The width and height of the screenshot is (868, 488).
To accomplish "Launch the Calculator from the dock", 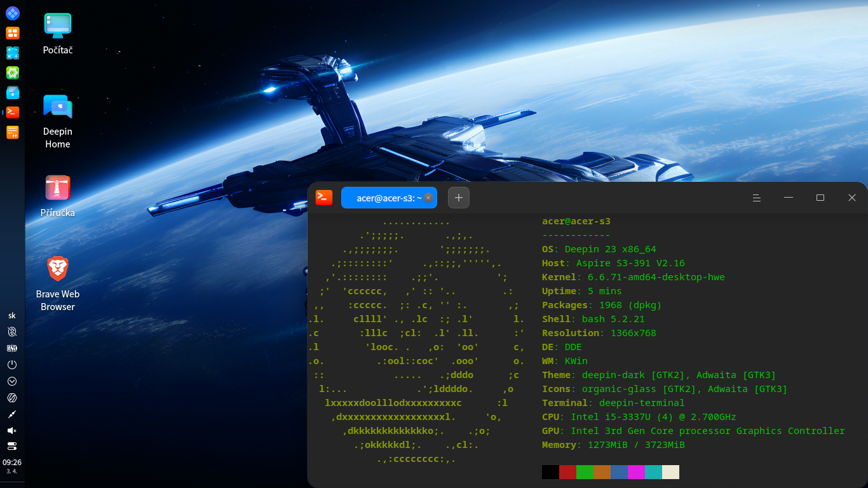I will [12, 53].
